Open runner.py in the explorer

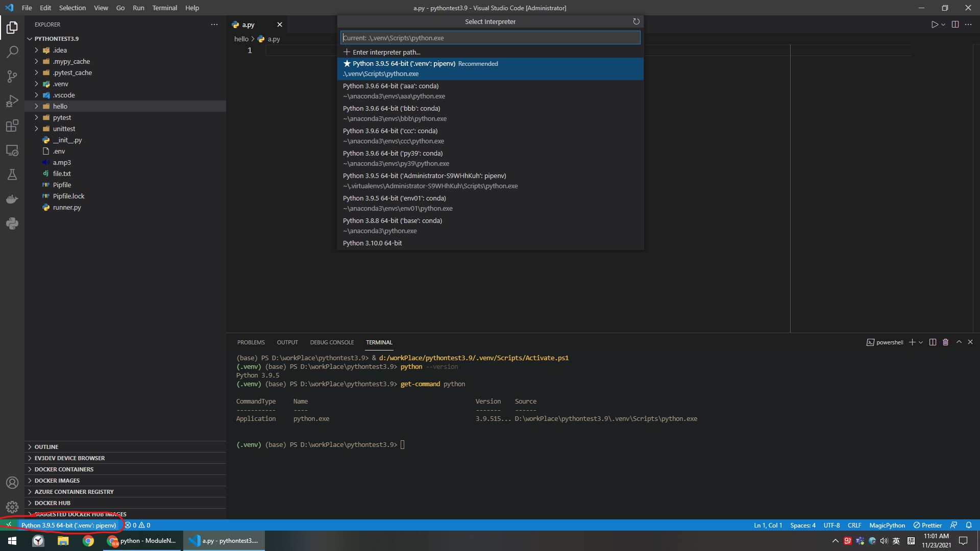coord(125,207)
